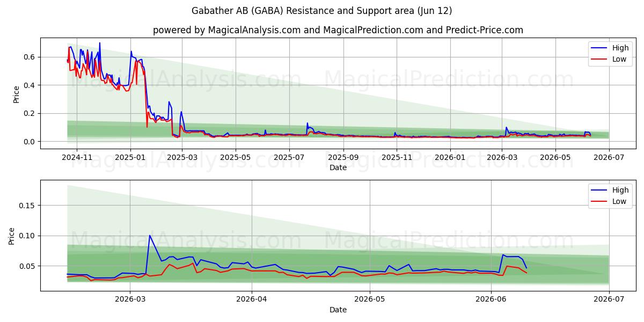Click the '2025-01' x-axis label on the top chart
644x322 pixels.
130,157
